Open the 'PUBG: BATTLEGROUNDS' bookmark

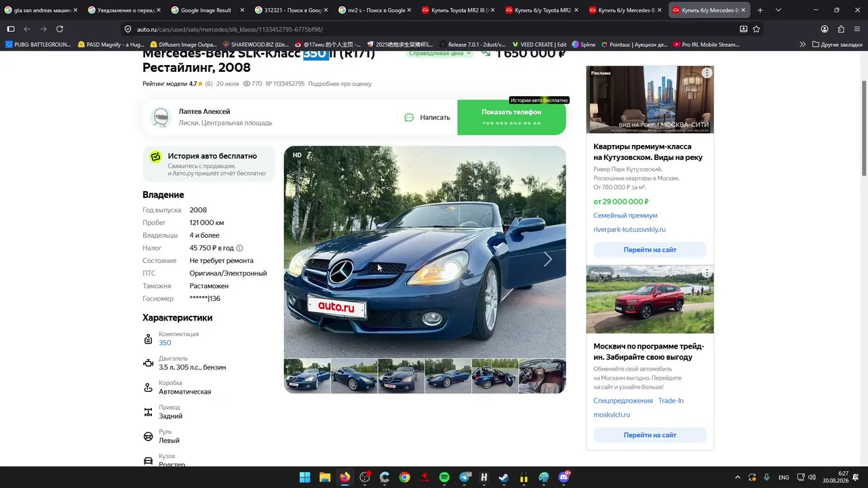pos(38,45)
